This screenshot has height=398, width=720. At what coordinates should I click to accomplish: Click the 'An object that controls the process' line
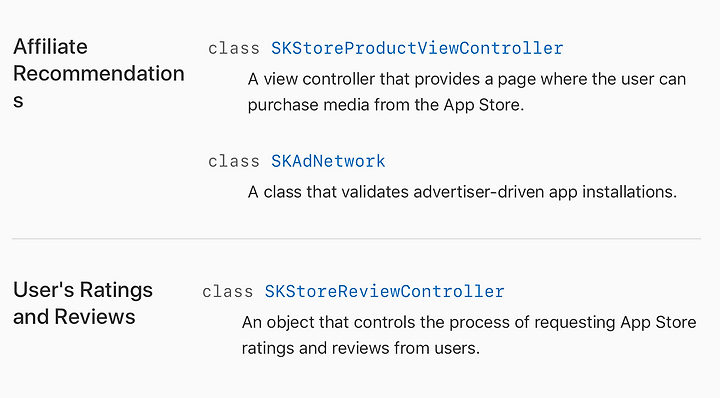pos(469,322)
